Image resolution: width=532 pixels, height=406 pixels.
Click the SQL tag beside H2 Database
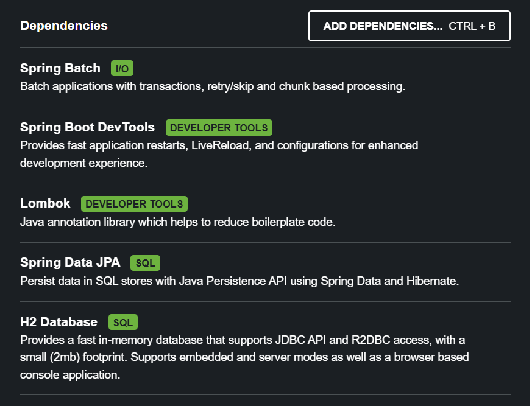pyautogui.click(x=123, y=322)
